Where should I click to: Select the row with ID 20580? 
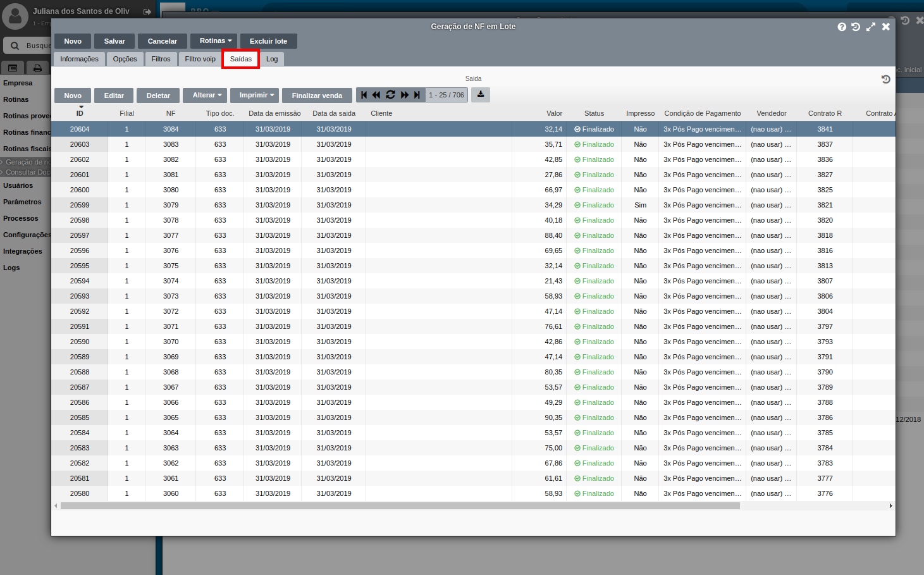(473, 493)
